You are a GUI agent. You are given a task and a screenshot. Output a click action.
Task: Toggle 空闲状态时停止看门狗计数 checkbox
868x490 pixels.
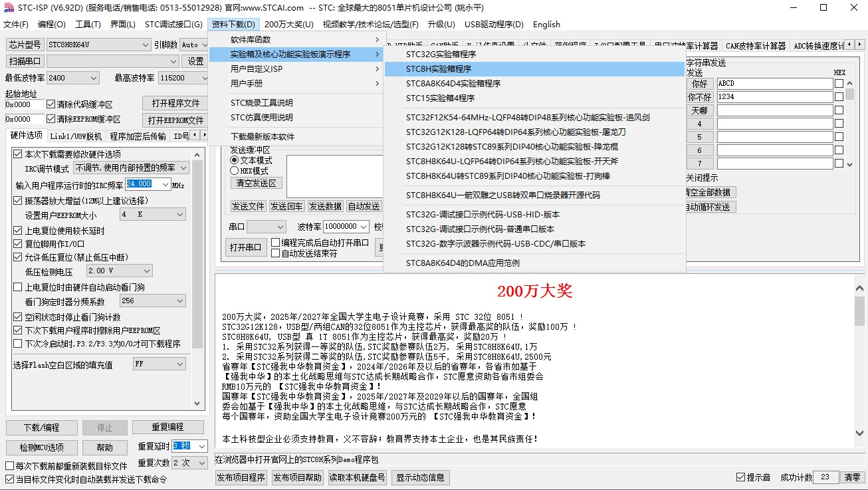[x=18, y=317]
